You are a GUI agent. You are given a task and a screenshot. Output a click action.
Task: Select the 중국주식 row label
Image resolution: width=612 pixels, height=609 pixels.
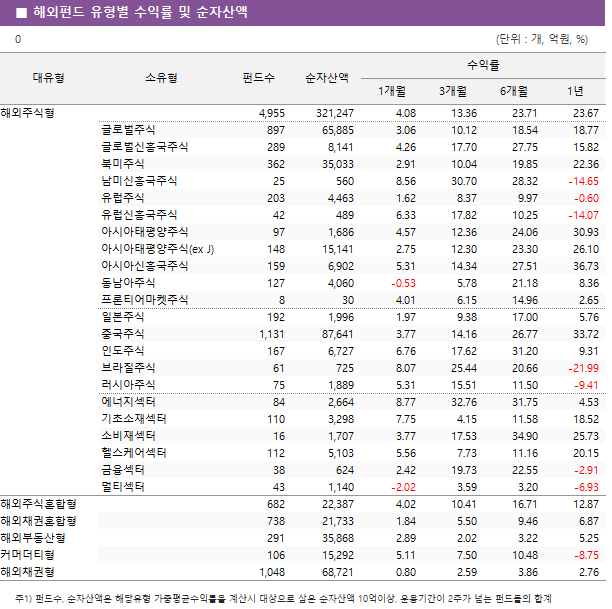click(x=123, y=334)
